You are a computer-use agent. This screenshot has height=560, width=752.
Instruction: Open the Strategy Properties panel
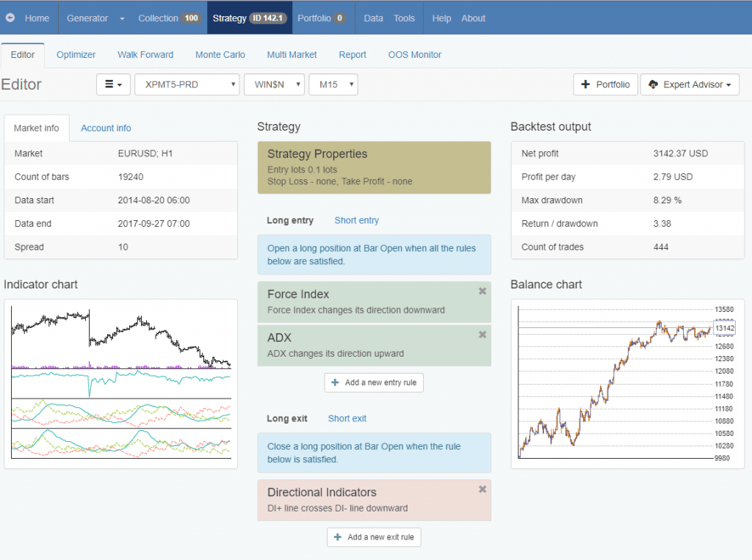(374, 167)
